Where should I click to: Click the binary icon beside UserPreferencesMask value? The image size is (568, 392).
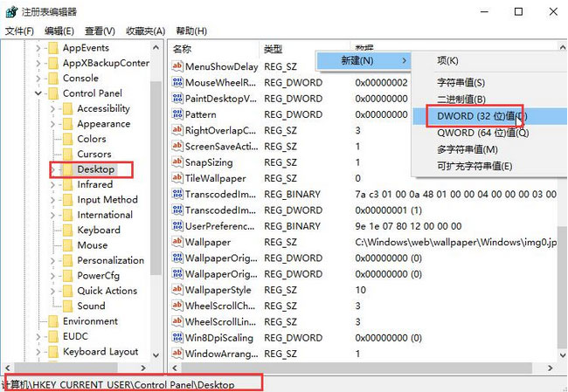point(177,226)
